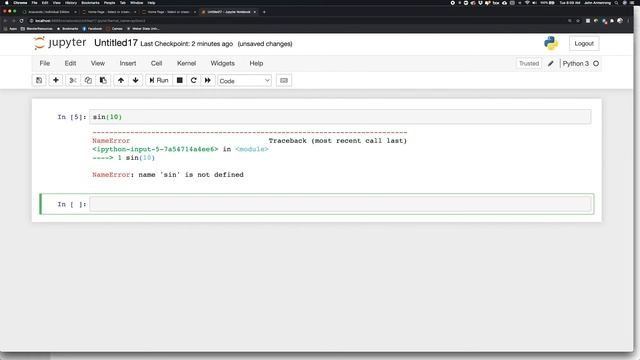Click into the sin(10) code cell
Screen dimensions: 640x360
pyautogui.click(x=340, y=117)
